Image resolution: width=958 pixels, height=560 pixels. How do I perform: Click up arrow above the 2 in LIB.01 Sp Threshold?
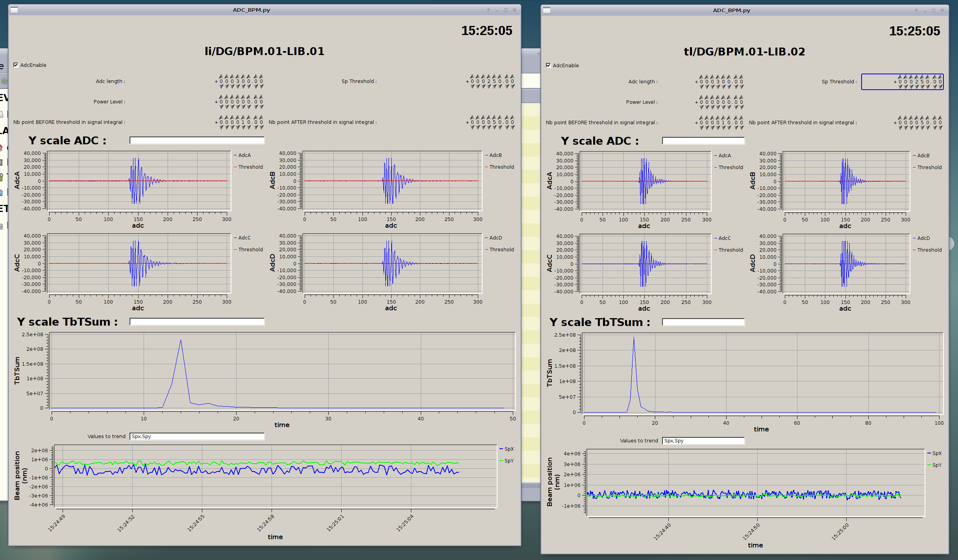[489, 76]
